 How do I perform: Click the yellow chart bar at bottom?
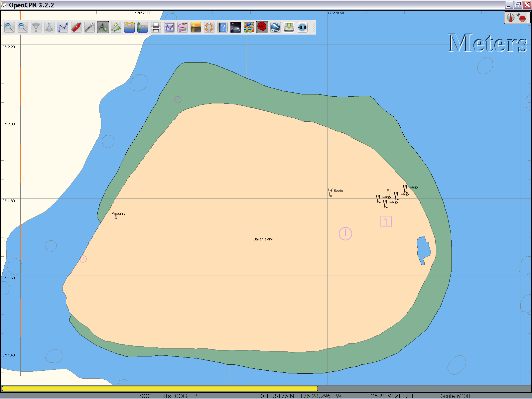point(160,389)
